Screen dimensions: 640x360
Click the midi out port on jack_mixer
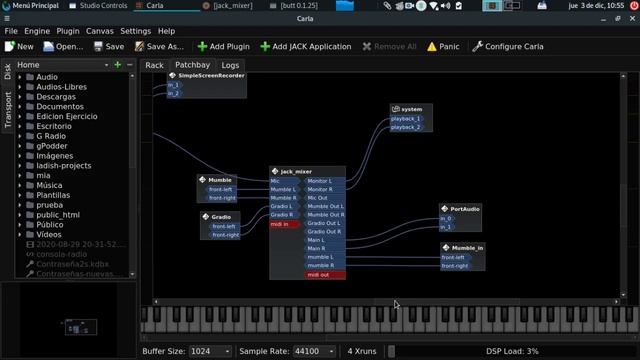click(325, 275)
